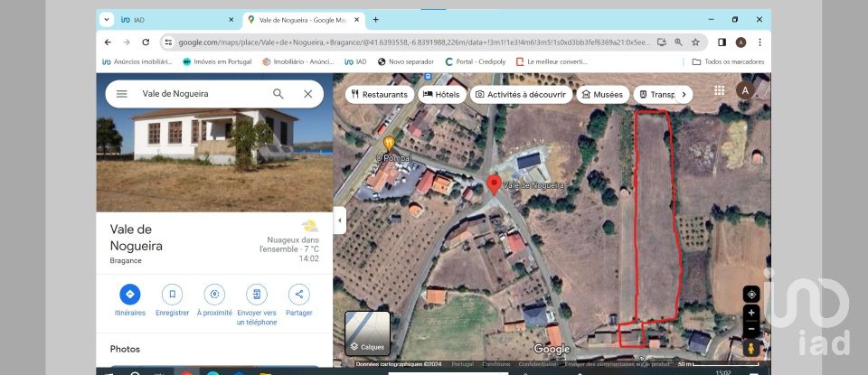This screenshot has height=375, width=868.
Task: Save place with Enregistrer icon
Action: click(172, 295)
